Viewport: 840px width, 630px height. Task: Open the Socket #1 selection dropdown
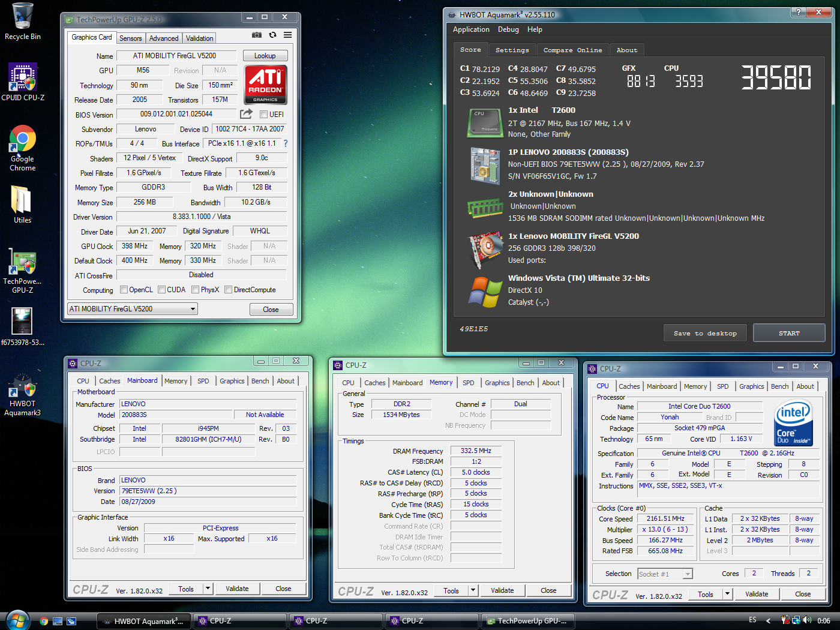coord(665,574)
